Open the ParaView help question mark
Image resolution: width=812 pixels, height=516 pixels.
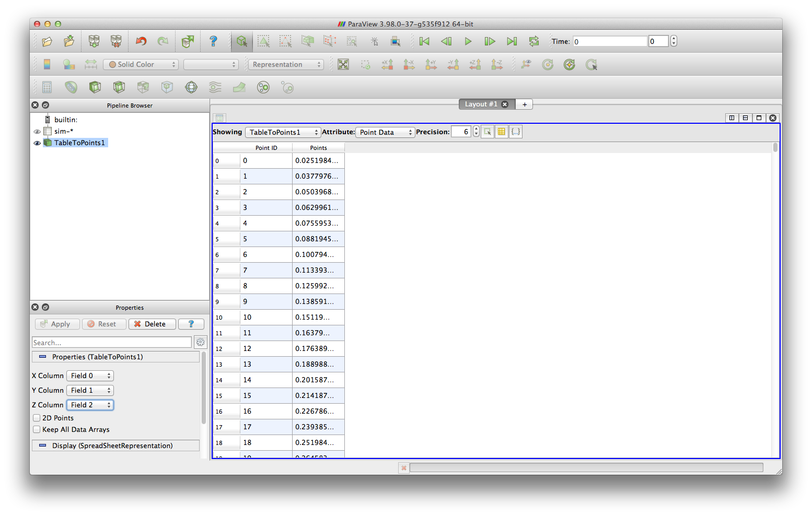coord(213,42)
